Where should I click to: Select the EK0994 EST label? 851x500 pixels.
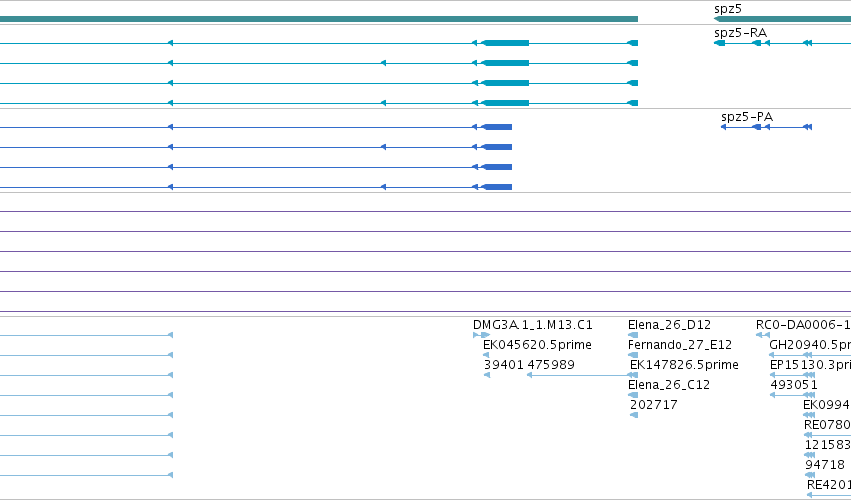pos(827,404)
